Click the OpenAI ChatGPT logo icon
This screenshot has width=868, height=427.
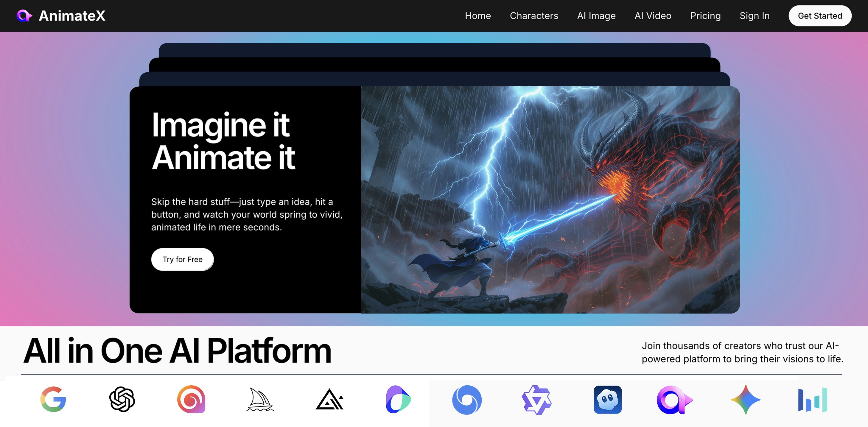(122, 399)
